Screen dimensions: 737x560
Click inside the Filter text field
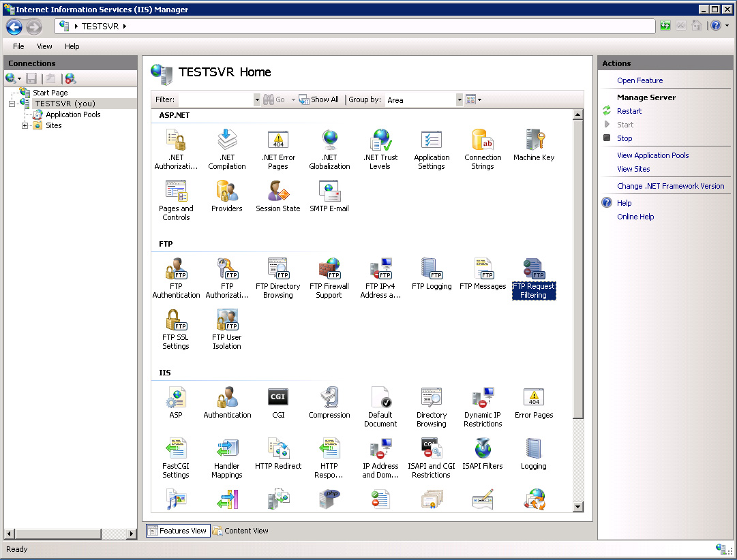pos(216,99)
